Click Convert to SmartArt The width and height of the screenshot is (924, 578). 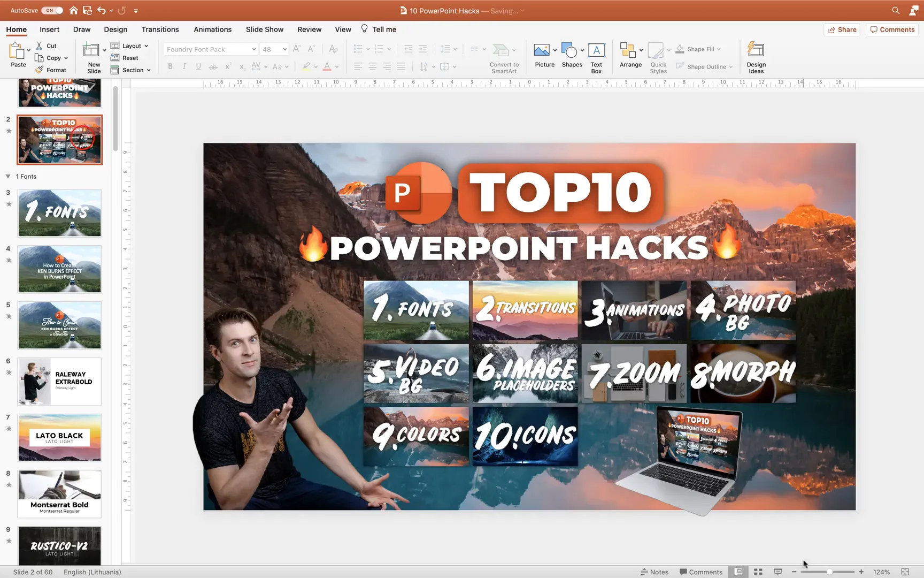coord(503,56)
